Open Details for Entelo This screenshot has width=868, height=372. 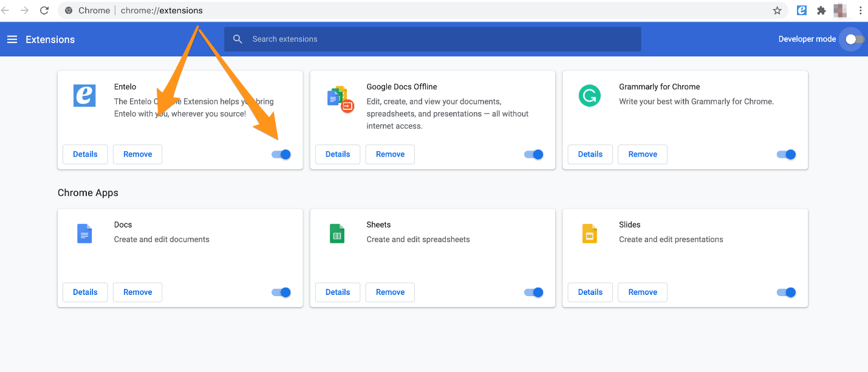(x=85, y=154)
